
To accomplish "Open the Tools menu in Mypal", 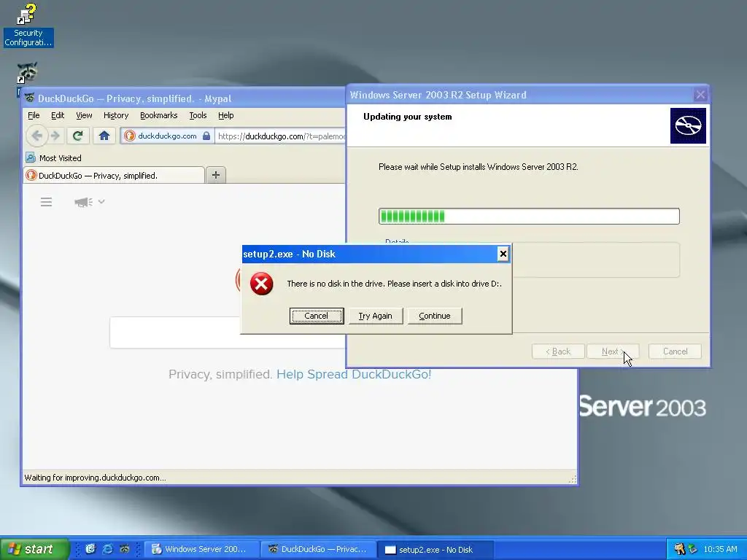I will [x=198, y=115].
